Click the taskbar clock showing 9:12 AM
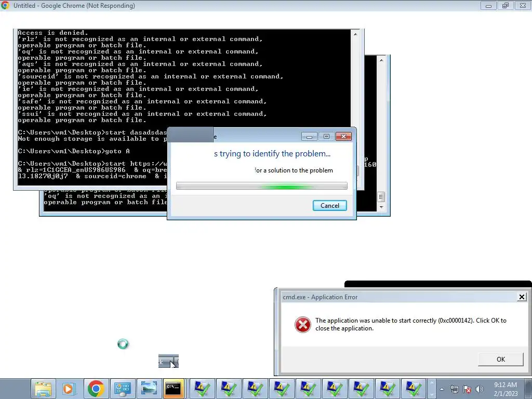The height and width of the screenshot is (399, 532). pos(505,389)
